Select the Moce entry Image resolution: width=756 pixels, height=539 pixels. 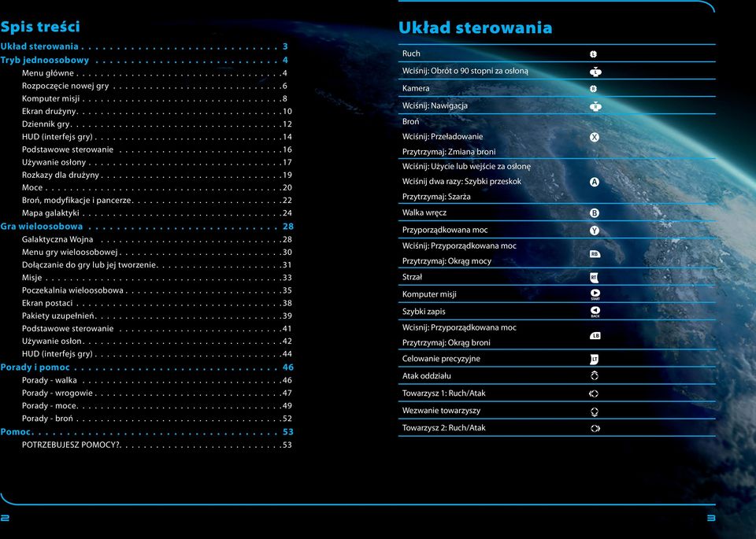(x=157, y=187)
